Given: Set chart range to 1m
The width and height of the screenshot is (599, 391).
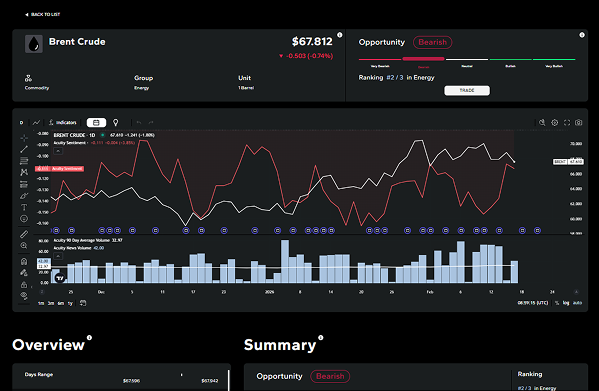Looking at the screenshot, I should [41, 303].
